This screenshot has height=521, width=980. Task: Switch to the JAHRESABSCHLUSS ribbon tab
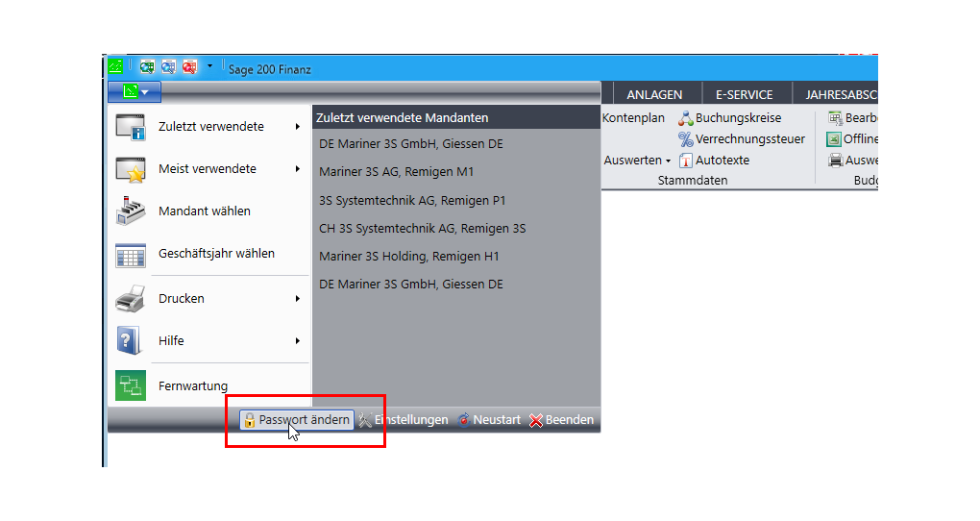[x=836, y=94]
